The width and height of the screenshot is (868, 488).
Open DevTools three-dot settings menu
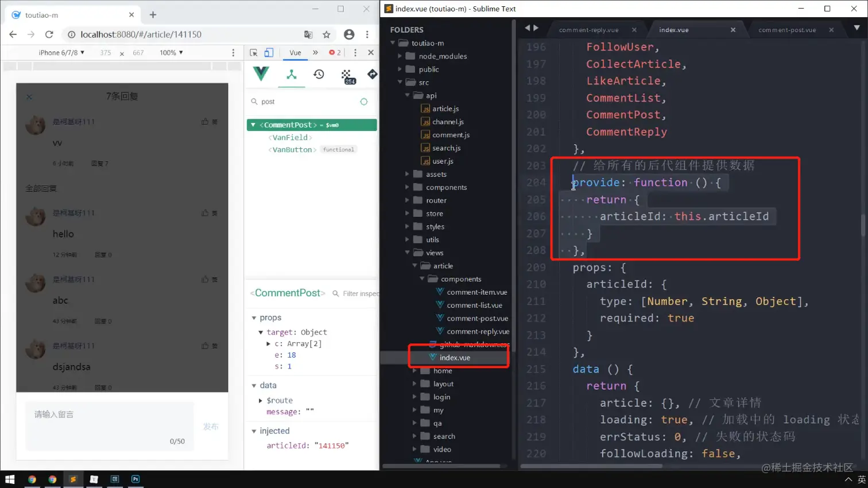[x=355, y=52]
